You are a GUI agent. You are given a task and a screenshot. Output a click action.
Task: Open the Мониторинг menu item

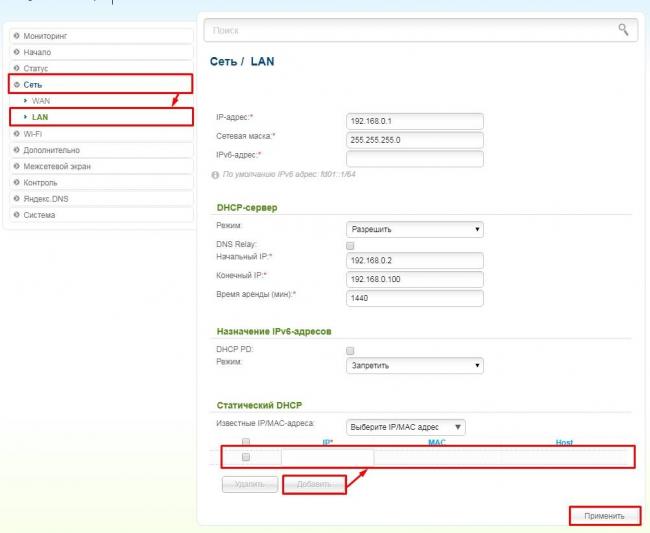pos(101,36)
